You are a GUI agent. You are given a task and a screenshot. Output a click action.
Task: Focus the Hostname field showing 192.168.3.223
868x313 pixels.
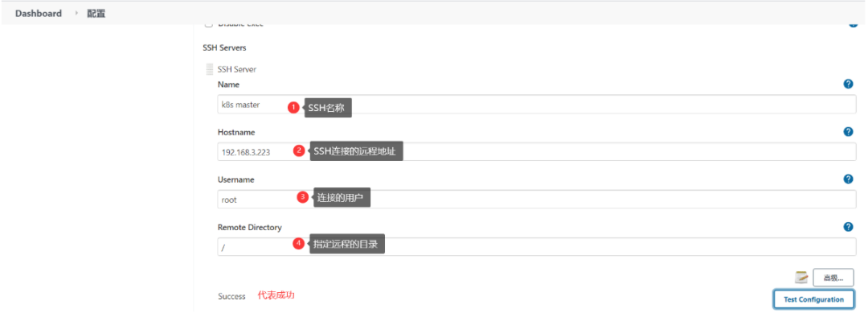536,152
